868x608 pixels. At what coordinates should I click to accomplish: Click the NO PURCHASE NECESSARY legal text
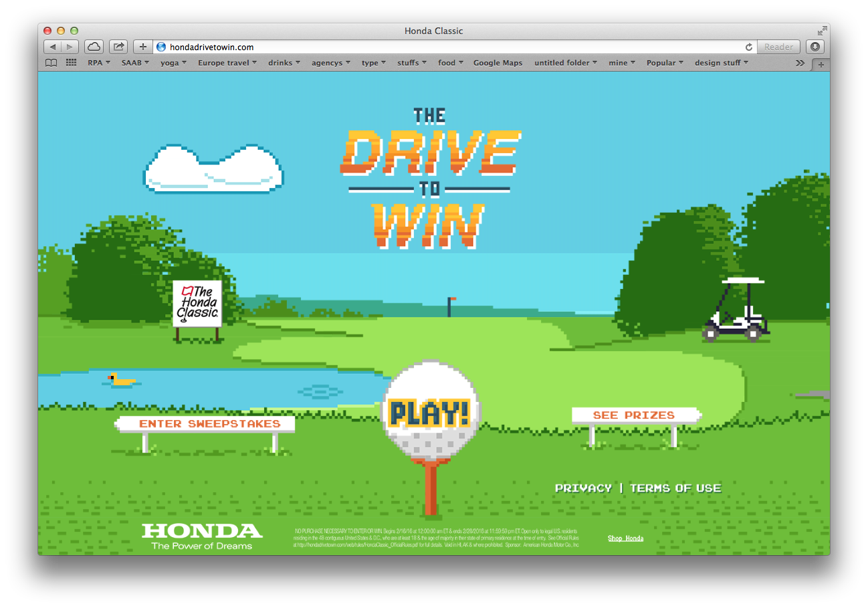click(x=436, y=538)
